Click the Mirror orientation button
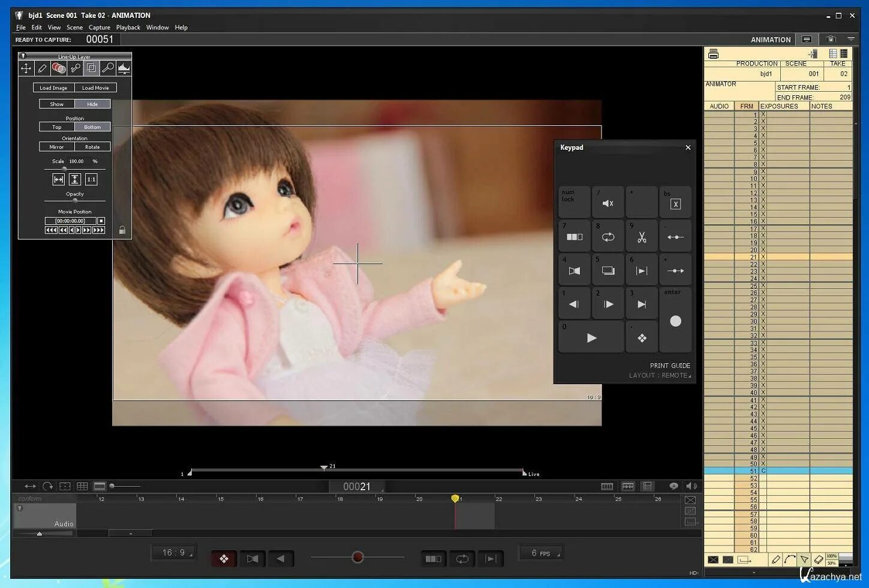869x588 pixels. [x=57, y=146]
